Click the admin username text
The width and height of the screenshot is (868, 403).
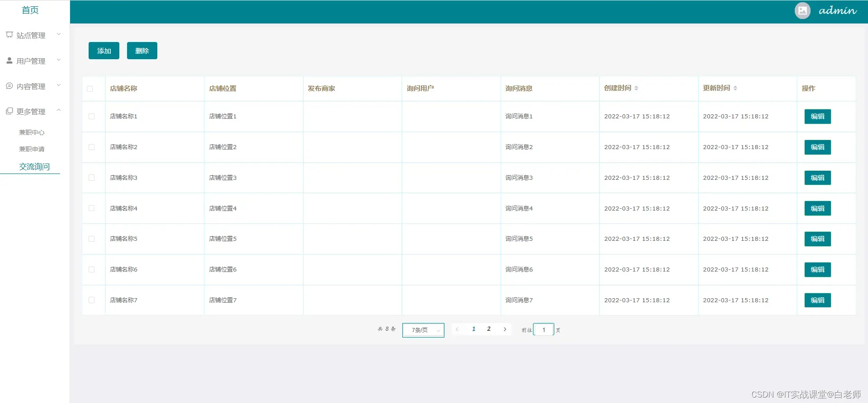pos(837,10)
